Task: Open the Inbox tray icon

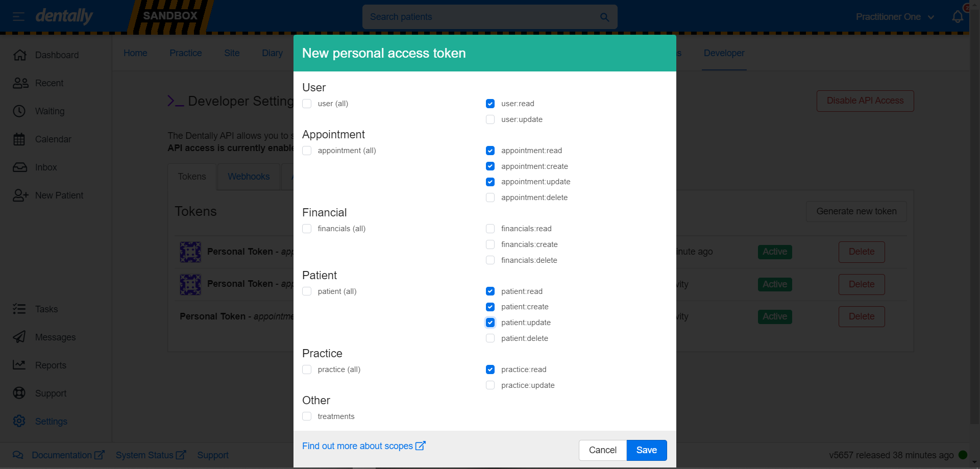Action: [x=19, y=167]
